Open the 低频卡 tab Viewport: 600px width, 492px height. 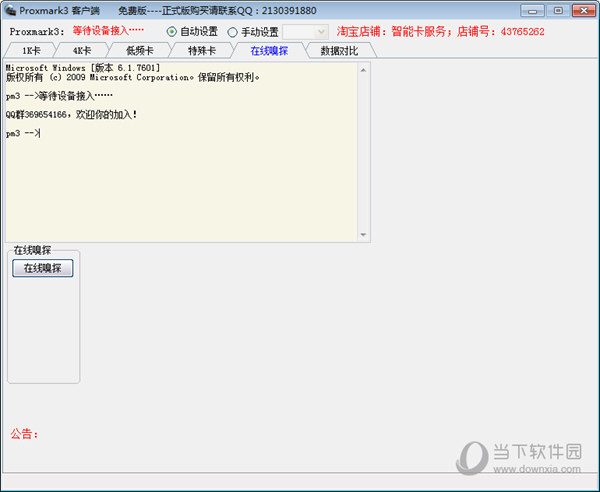(140, 51)
